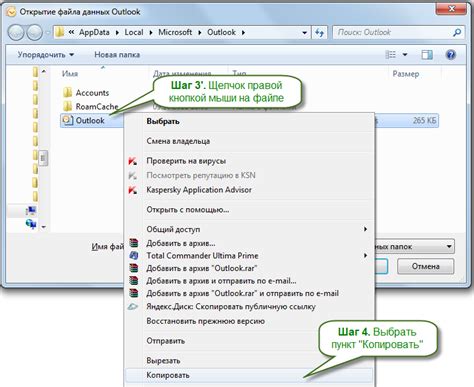Viewport: 474px width, 387px height.
Task: Click WinRAR icon beside Добавить в архив "Outlook.rar"
Action: click(x=133, y=268)
